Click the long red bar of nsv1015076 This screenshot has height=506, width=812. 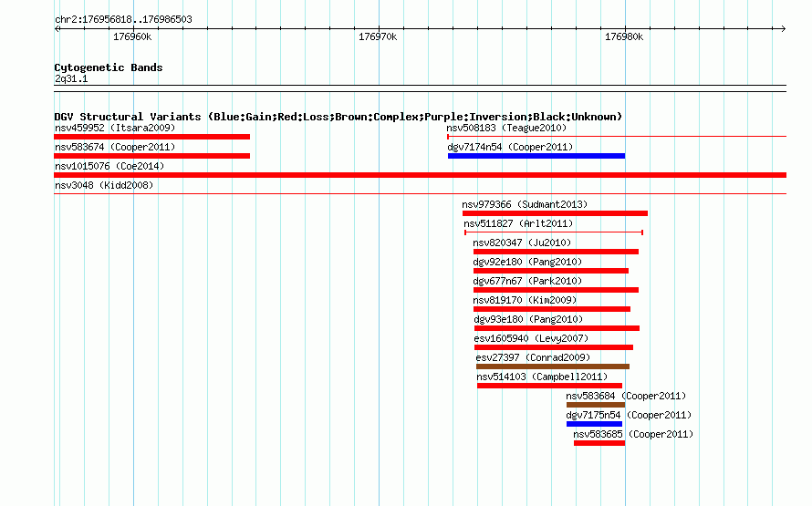420,175
